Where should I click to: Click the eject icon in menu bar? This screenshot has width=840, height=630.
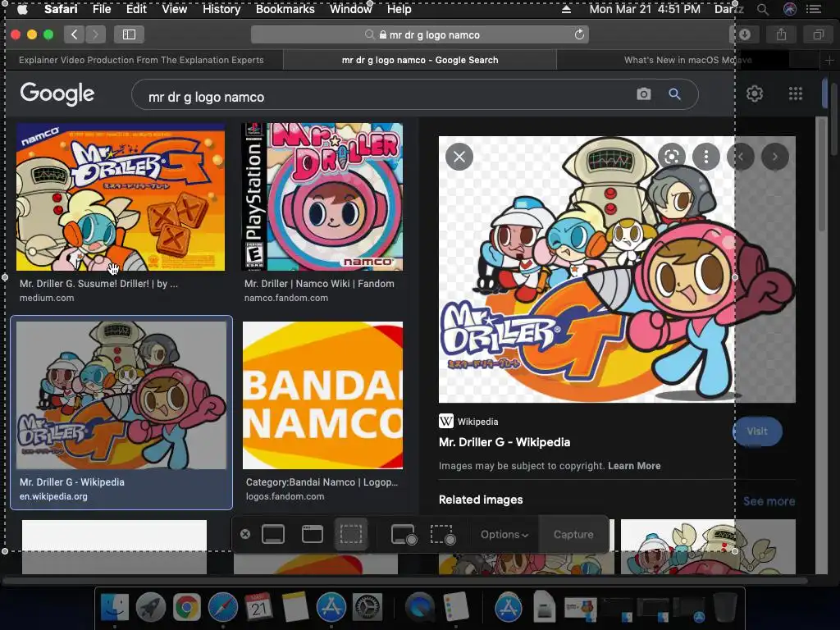[x=566, y=9]
